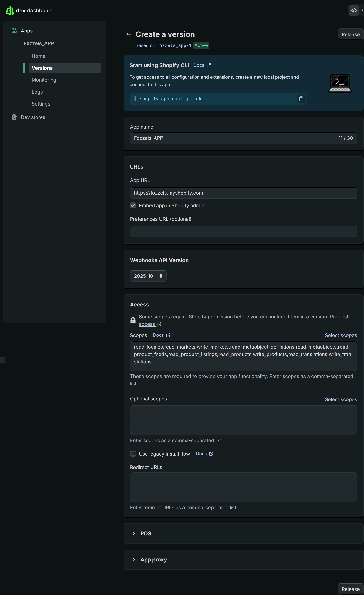Click the Shopify bag logo icon
Viewport: 364px width, 595px height.
[10, 10]
